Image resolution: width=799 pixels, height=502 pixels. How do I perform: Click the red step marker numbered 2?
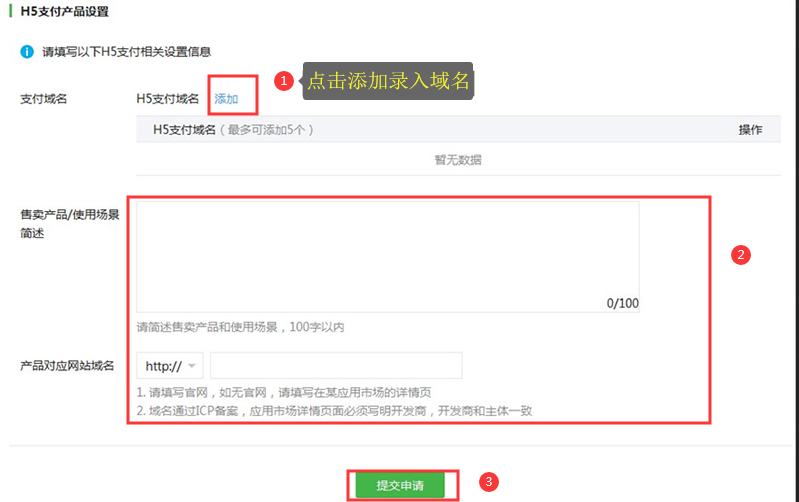coord(740,254)
